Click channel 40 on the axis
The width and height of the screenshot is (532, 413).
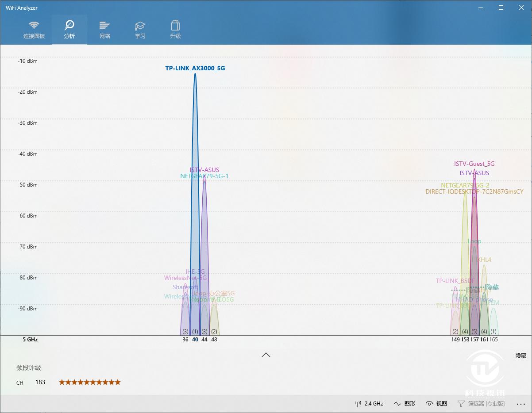pyautogui.click(x=195, y=340)
